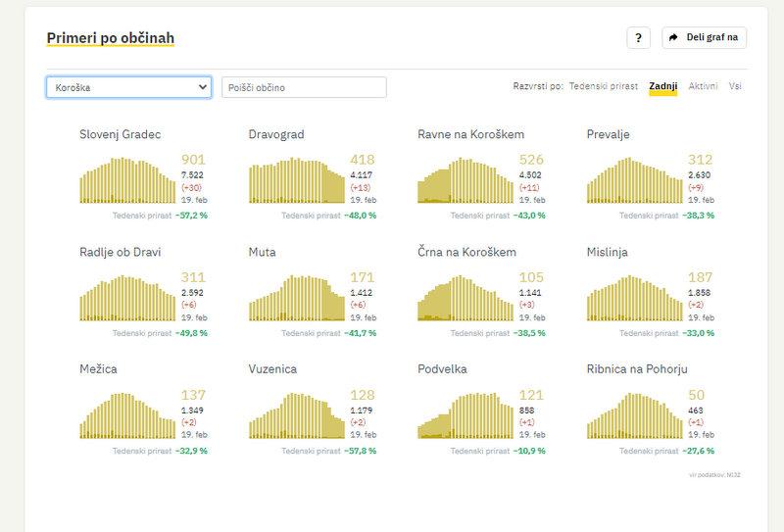Screen dimensions: 784x532
Task: Sort by 'Tedenski prirast'
Action: (x=604, y=86)
